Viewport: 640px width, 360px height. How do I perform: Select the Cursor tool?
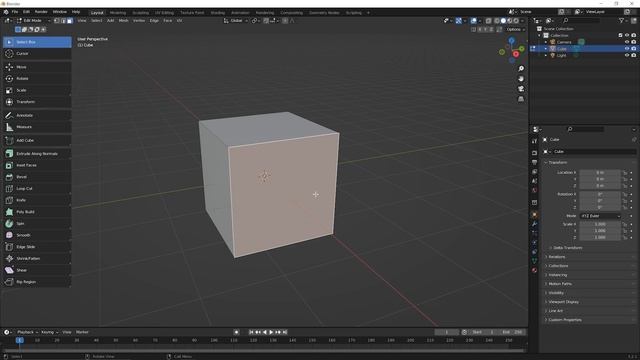point(37,53)
